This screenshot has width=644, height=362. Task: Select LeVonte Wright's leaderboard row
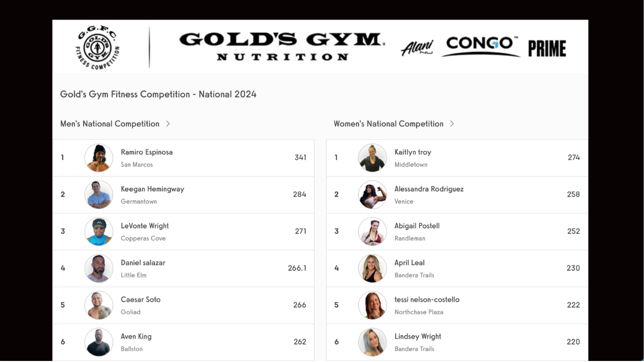click(183, 231)
